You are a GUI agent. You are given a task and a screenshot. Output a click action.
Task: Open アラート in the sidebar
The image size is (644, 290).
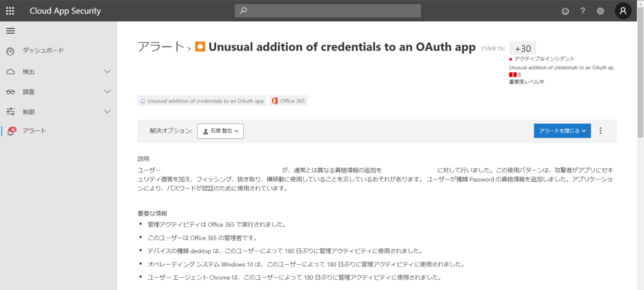(x=34, y=131)
